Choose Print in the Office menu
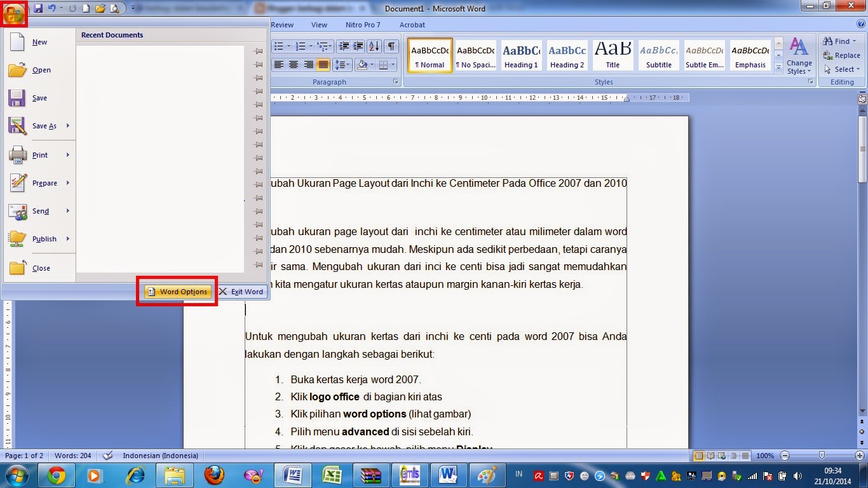 coord(39,155)
